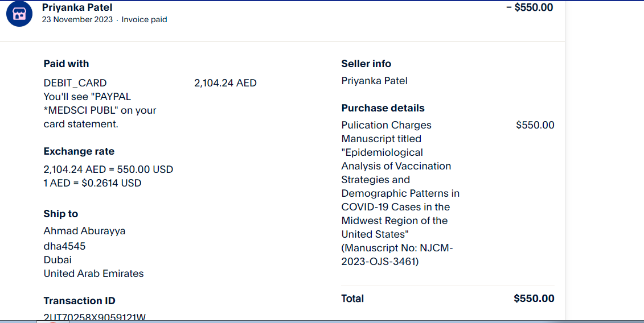Select the transaction ID number
Viewport: 644px width, 323px height.
click(95, 317)
